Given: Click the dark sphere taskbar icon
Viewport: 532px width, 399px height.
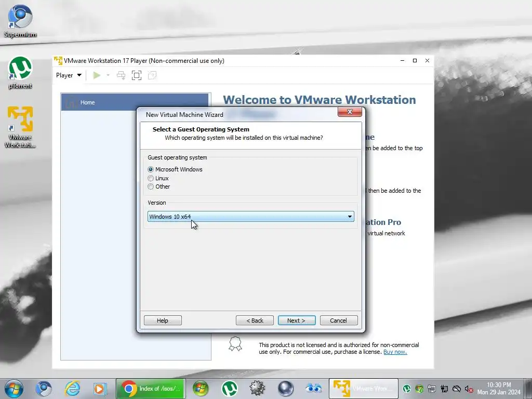Looking at the screenshot, I should [x=286, y=389].
